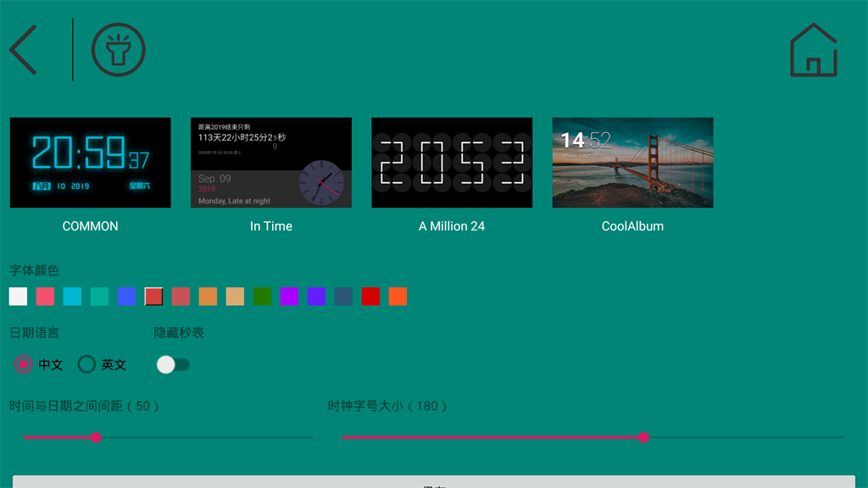
Task: Choose the CoolAlbum clock theme thumbnail
Action: pos(632,163)
